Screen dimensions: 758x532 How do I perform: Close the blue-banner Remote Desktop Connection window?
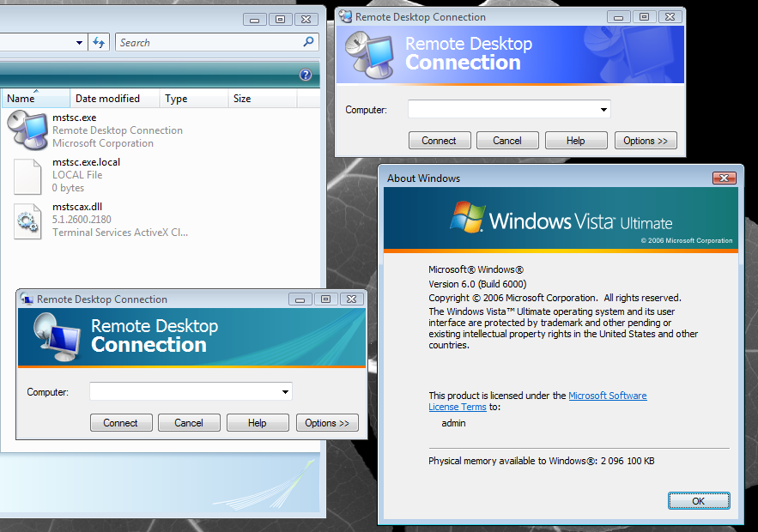[670, 17]
